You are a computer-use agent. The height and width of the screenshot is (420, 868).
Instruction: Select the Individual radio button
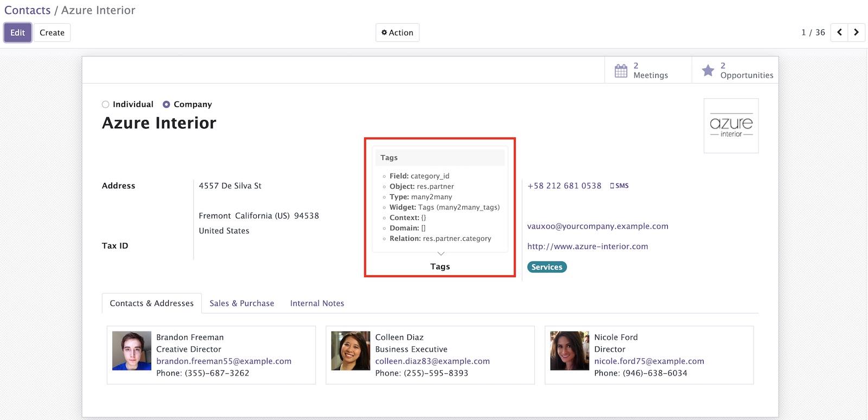pos(105,104)
